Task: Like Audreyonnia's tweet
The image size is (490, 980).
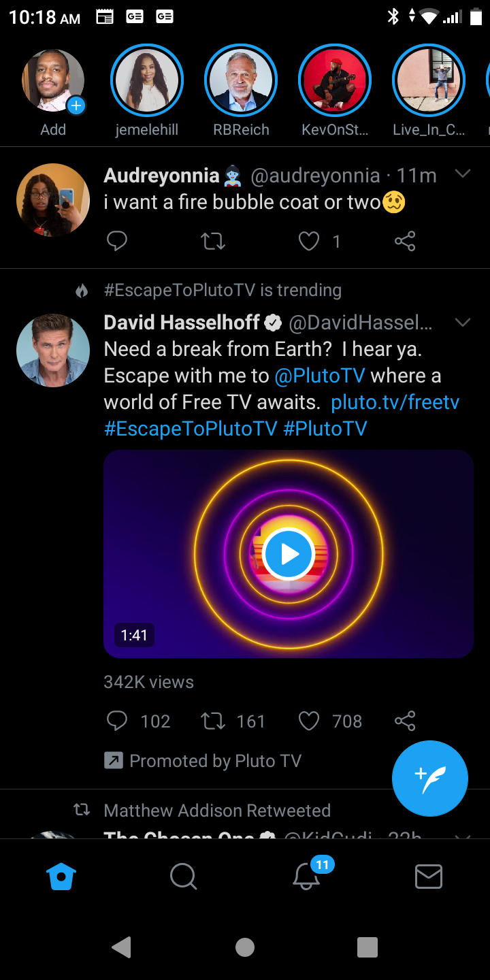Action: pos(309,241)
